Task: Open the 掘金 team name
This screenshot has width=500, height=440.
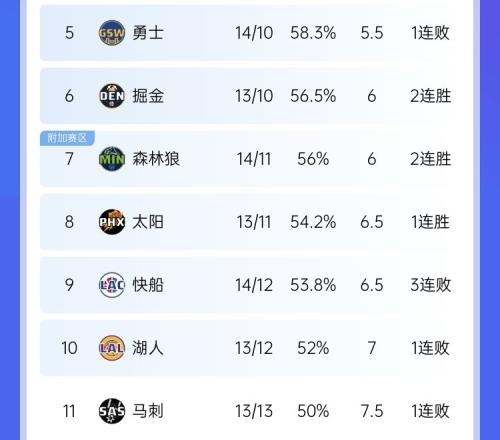Action: click(148, 96)
